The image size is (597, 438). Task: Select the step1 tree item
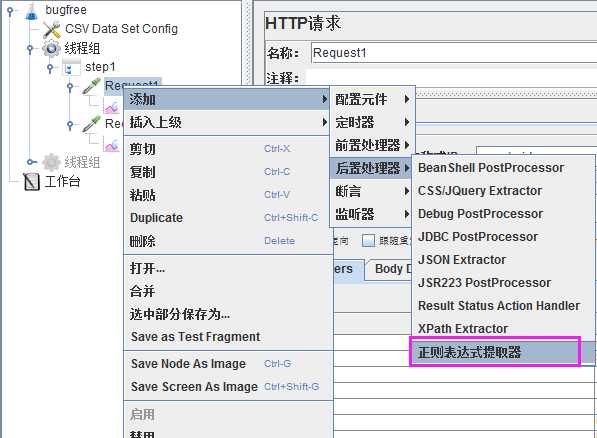tap(100, 67)
